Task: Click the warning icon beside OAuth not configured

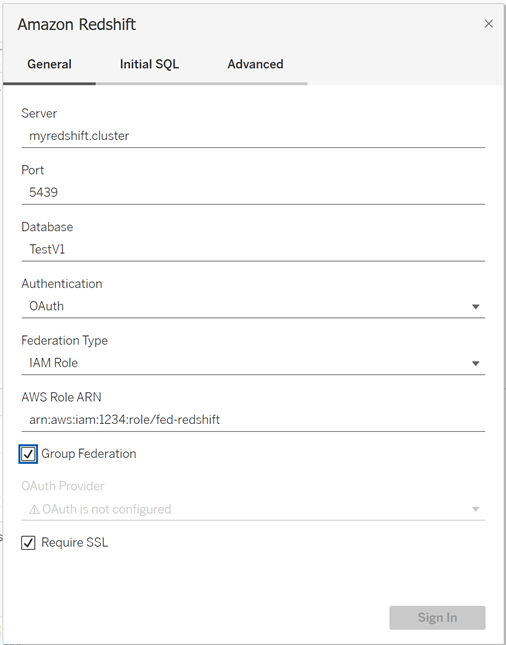Action: pyautogui.click(x=34, y=510)
